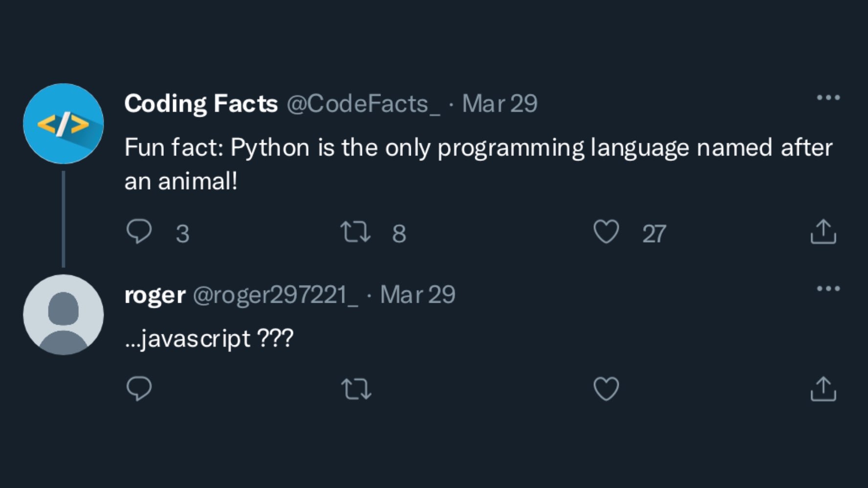The height and width of the screenshot is (488, 868).
Task: Reply to the Coding Facts tweet
Action: (139, 232)
